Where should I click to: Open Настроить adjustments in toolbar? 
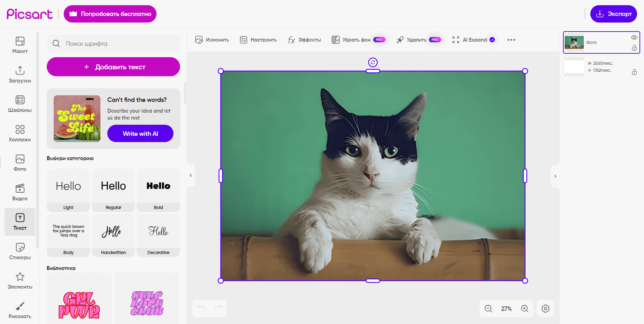[x=258, y=40]
